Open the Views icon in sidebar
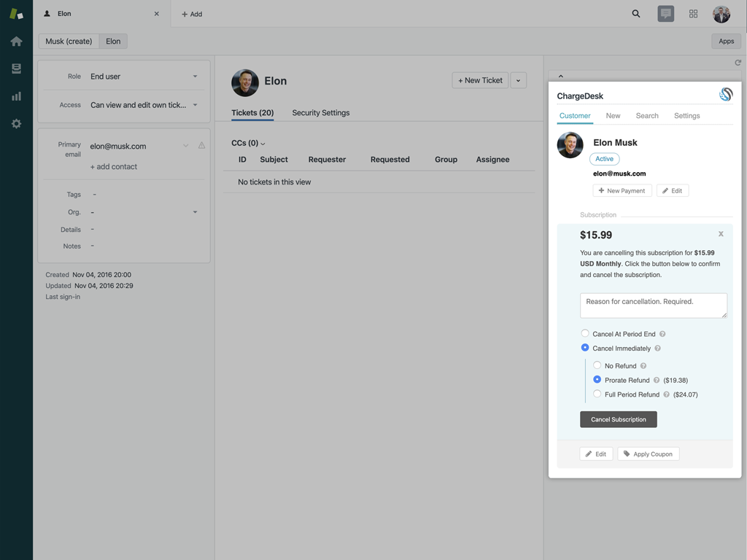The width and height of the screenshot is (747, 560). 16,69
